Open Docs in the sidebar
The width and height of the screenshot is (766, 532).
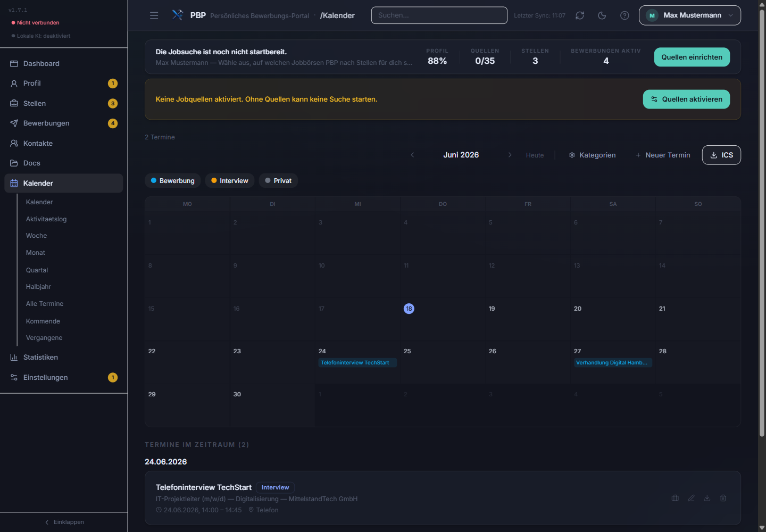click(64, 163)
